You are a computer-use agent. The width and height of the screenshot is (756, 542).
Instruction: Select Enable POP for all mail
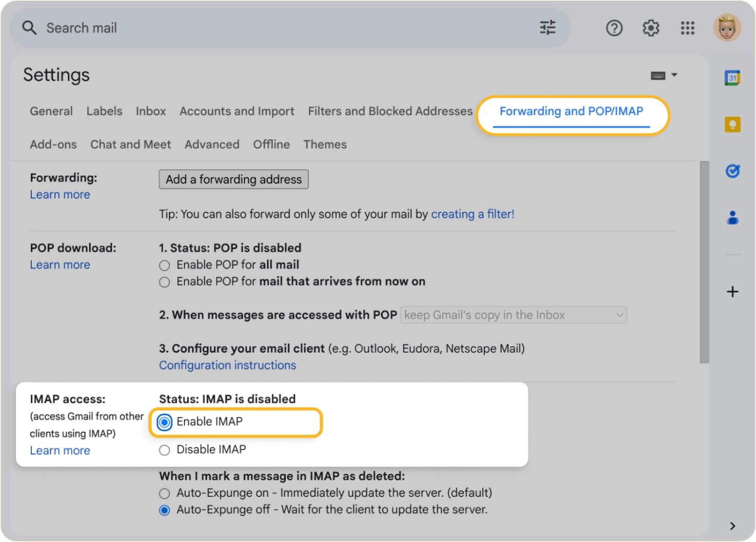[164, 265]
